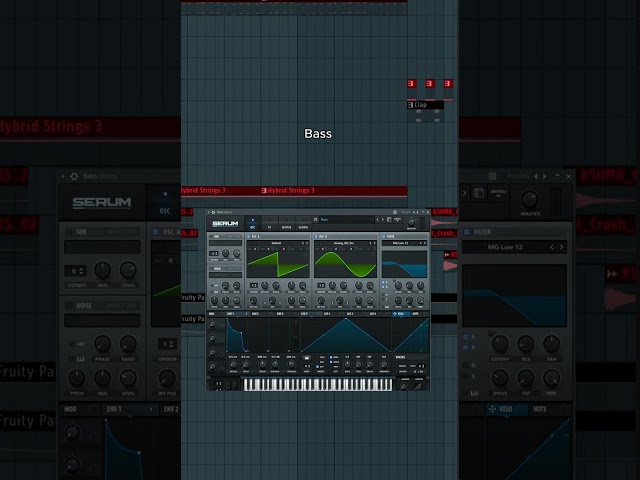
Task: Toggle OSC B enable switch
Action: click(316, 236)
